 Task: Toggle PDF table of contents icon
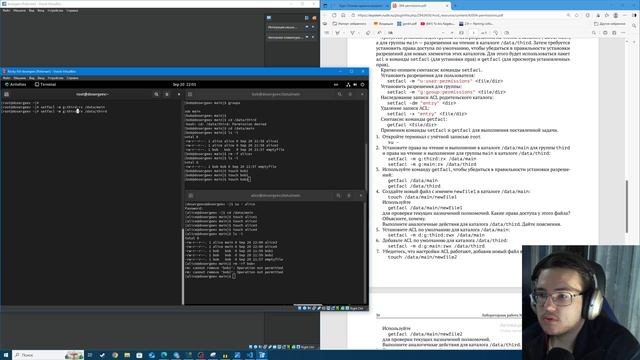pos(328,33)
